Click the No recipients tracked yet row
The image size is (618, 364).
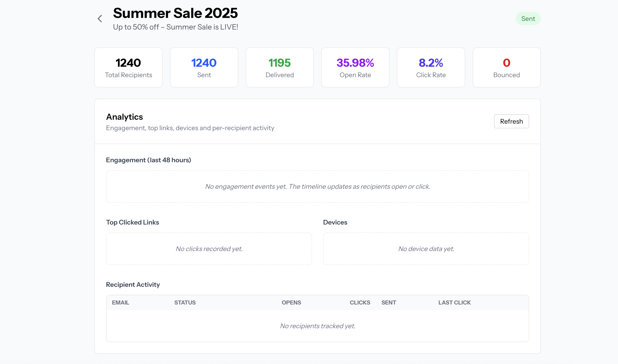point(317,326)
